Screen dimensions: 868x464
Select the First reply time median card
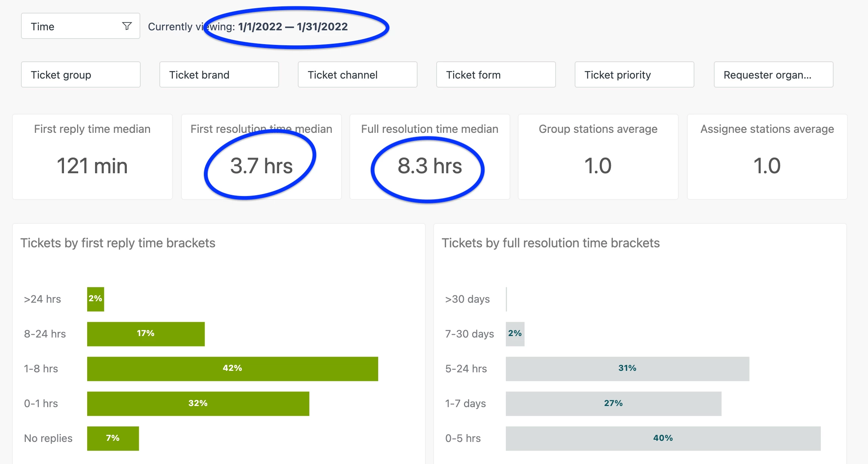coord(92,157)
